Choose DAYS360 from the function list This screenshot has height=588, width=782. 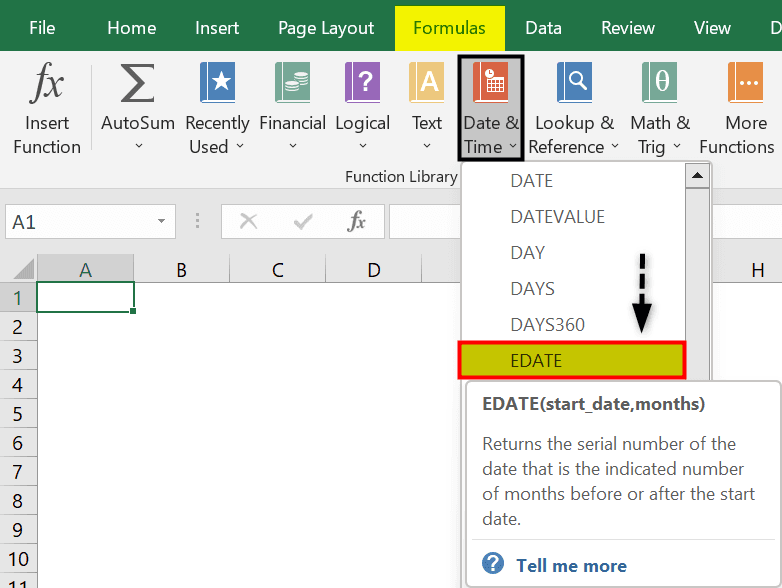point(574,325)
